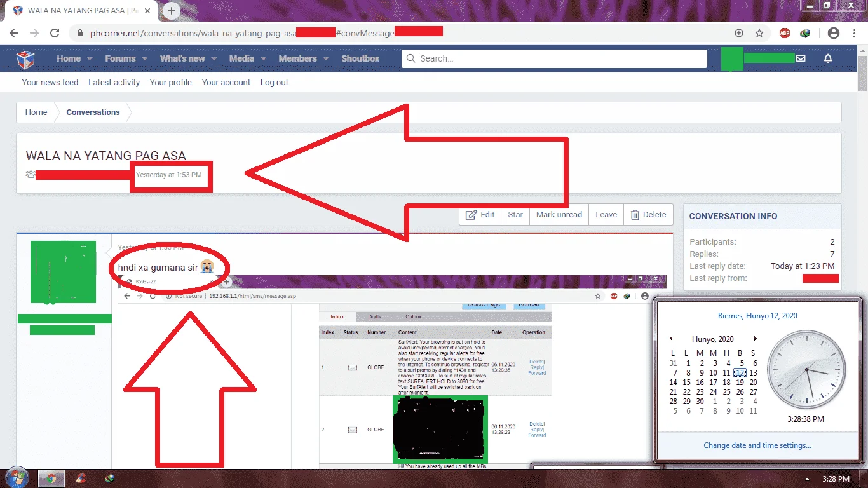Expand the What's new dropdown arrow
Image resolution: width=868 pixels, height=488 pixels.
click(x=214, y=58)
